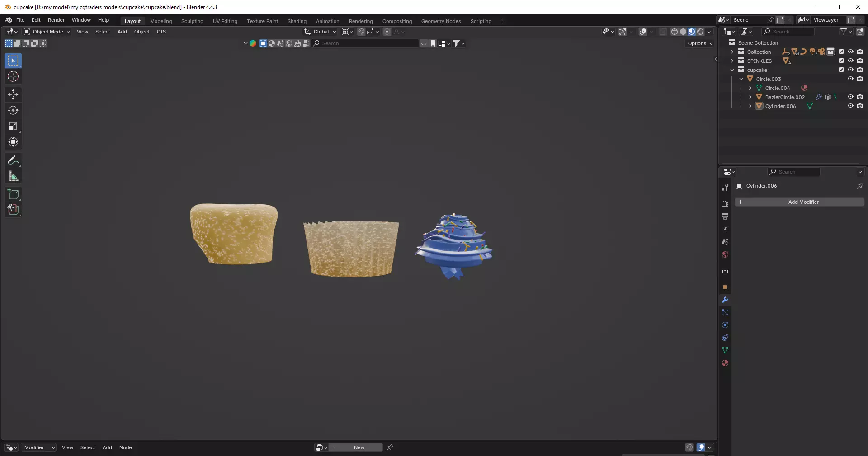
Task: Uncheck the SPINKLES collection exclude checkbox
Action: tap(841, 61)
